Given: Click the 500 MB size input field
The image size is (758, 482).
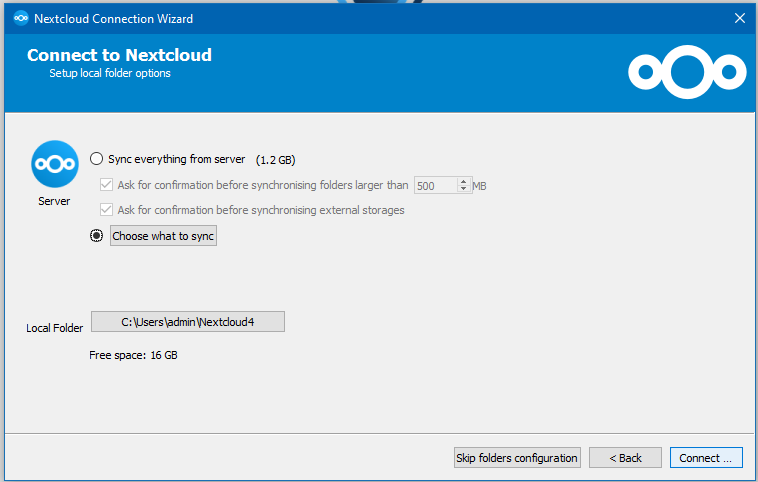Looking at the screenshot, I should tap(435, 185).
